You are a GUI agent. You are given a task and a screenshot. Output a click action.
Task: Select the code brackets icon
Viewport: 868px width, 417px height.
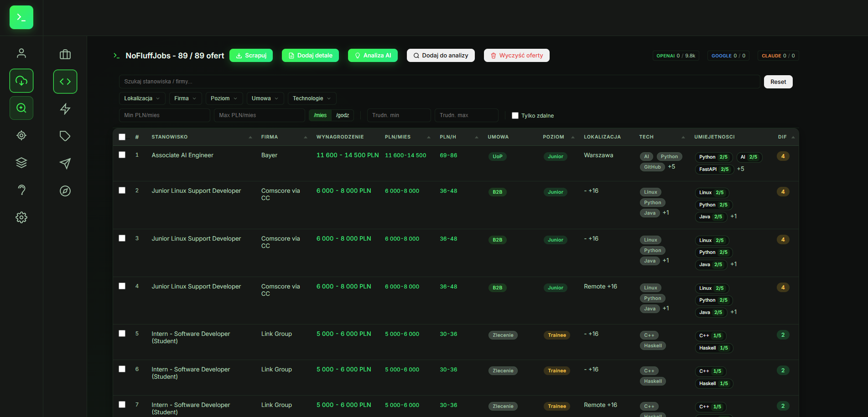[x=65, y=82]
